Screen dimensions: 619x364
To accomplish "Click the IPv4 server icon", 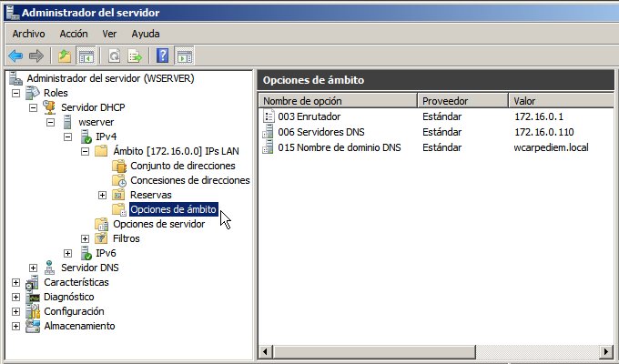I will tap(86, 136).
